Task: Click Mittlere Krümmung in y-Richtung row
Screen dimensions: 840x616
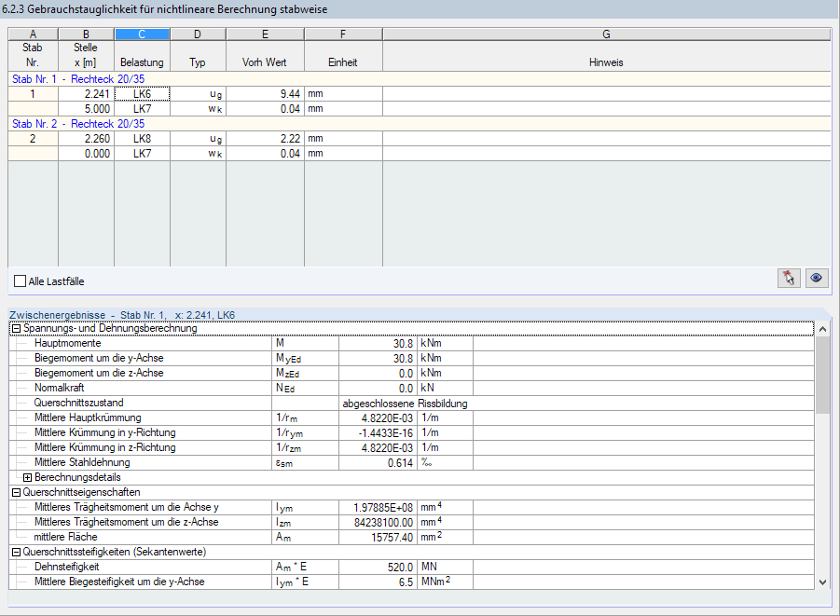Action: click(411, 432)
